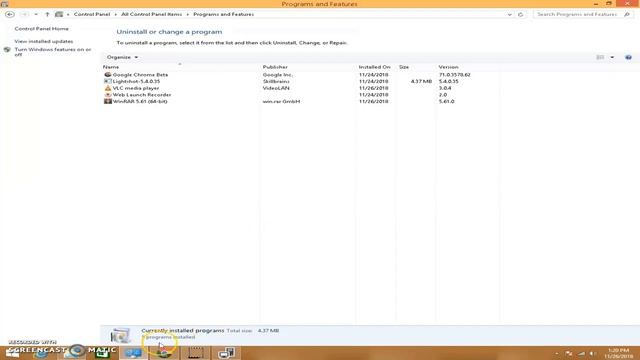Click version 3.0.4 of VLC
The height and width of the screenshot is (360, 640).
(x=445, y=88)
